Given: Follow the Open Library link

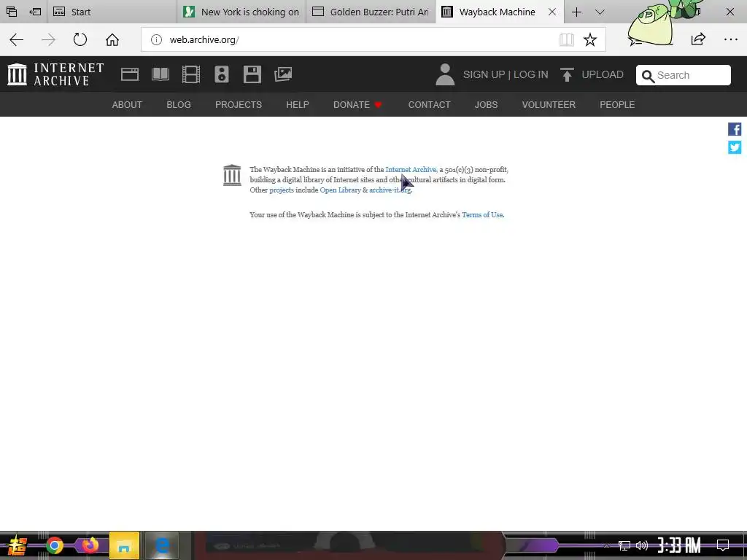Looking at the screenshot, I should tap(340, 190).
